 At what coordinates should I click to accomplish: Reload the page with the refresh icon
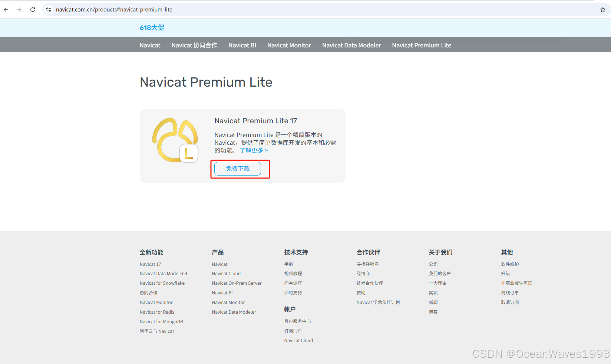(x=33, y=10)
